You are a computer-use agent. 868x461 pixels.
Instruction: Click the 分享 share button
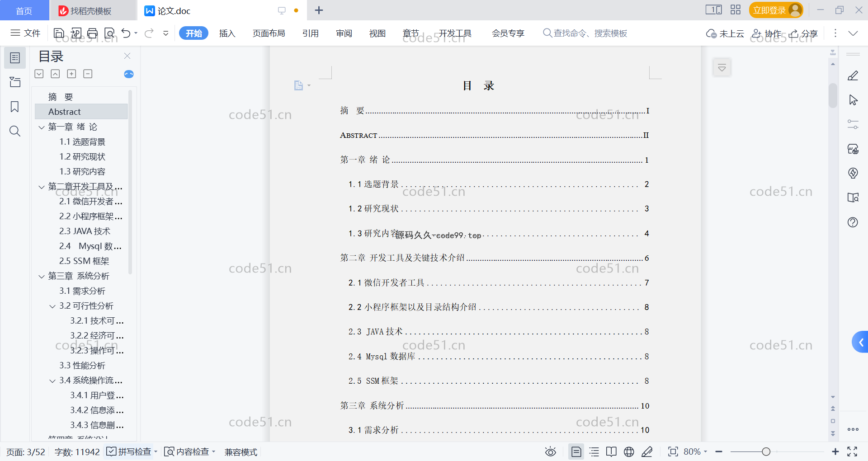(803, 33)
